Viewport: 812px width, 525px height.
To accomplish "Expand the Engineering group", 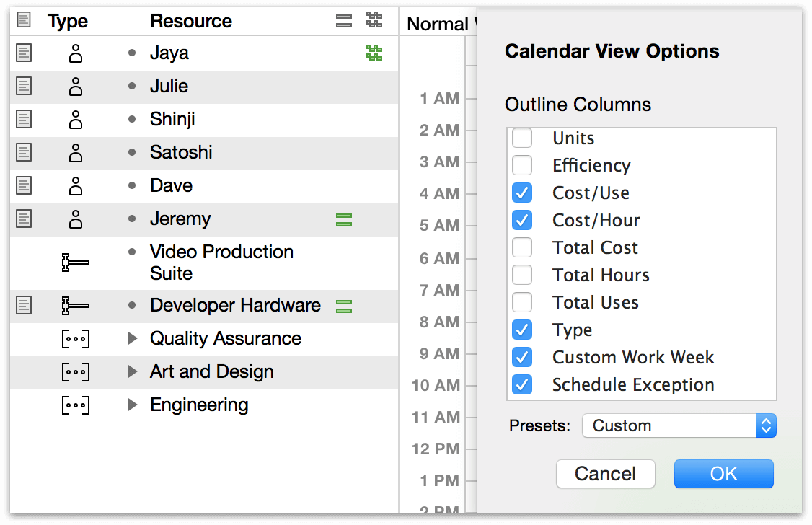I will pyautogui.click(x=132, y=405).
